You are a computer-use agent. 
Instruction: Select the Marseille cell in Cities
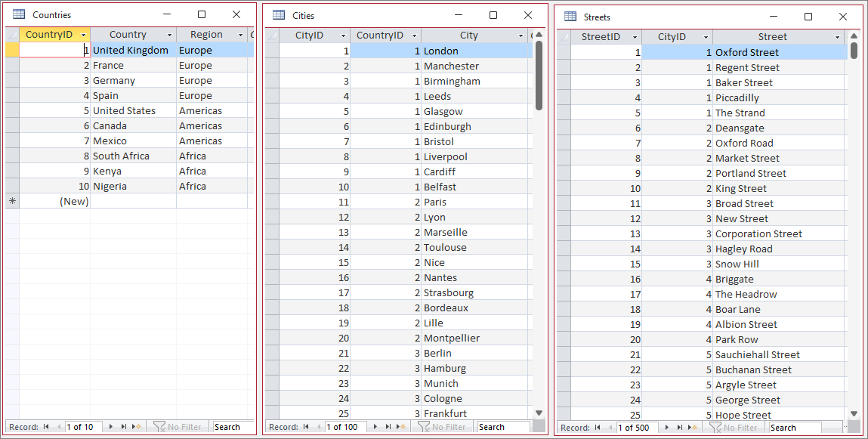(x=475, y=232)
